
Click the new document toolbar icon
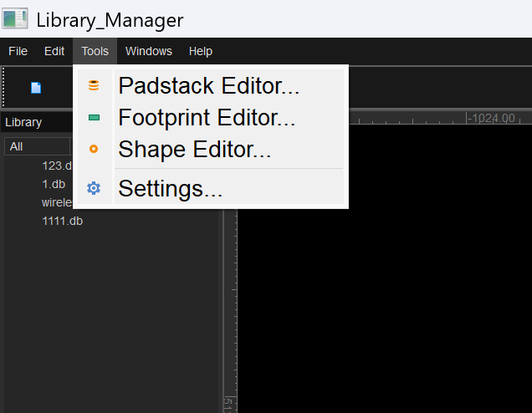pyautogui.click(x=36, y=88)
